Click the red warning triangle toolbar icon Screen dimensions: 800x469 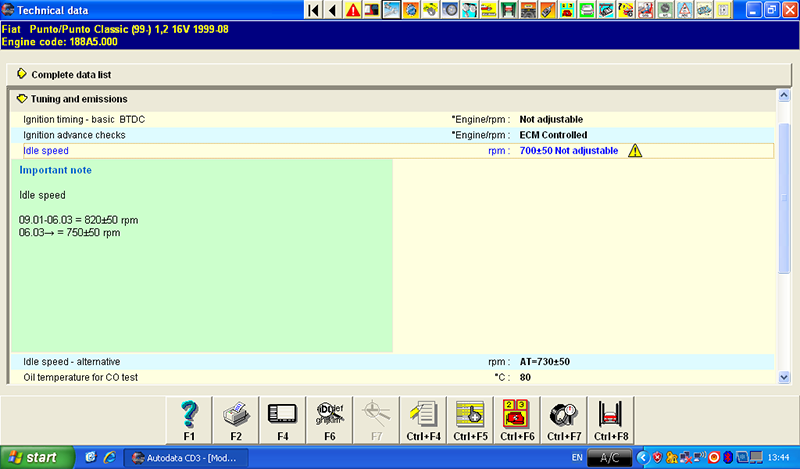[353, 10]
